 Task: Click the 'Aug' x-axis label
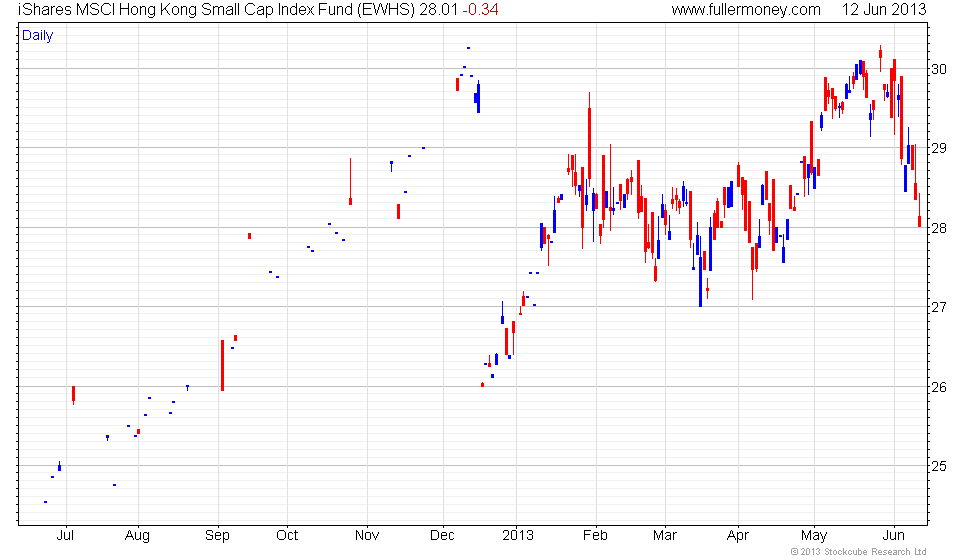138,536
